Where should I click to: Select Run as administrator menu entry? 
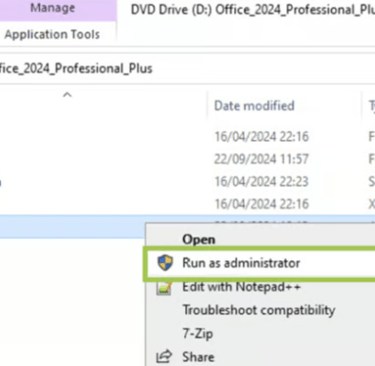[x=261, y=263]
